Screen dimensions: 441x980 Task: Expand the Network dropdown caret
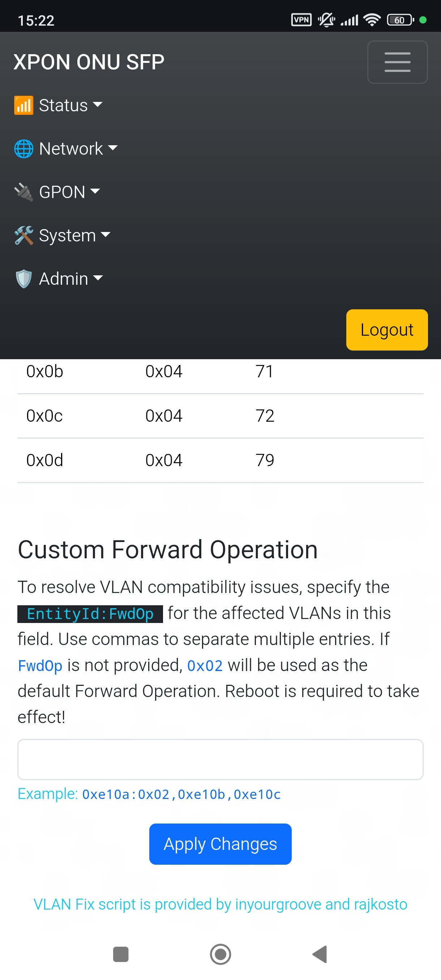pyautogui.click(x=113, y=147)
